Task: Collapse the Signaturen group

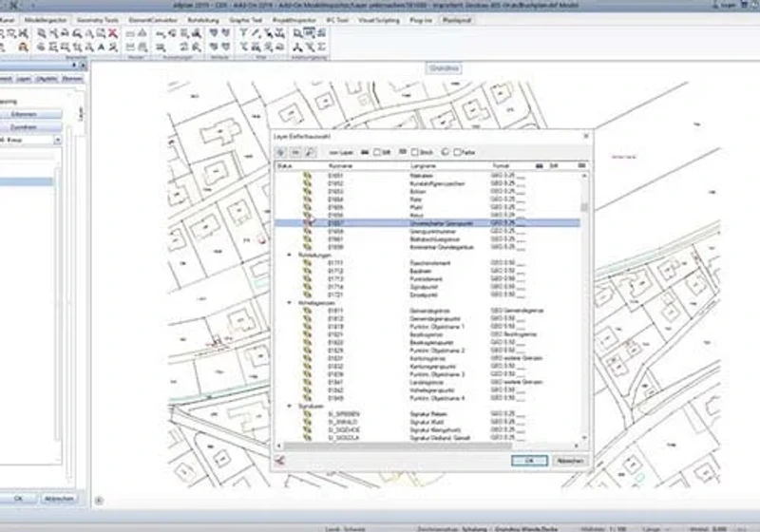Action: (290, 406)
